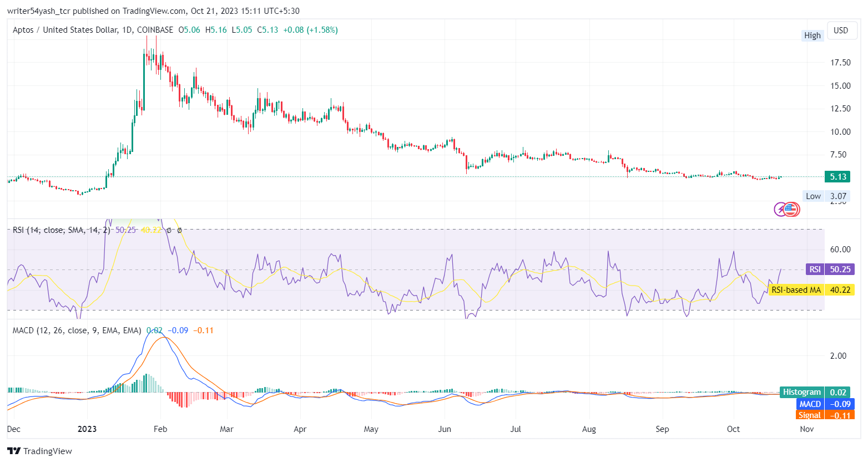Click the 12.50 price axis label
This screenshot has height=463, width=868.
pos(840,109)
